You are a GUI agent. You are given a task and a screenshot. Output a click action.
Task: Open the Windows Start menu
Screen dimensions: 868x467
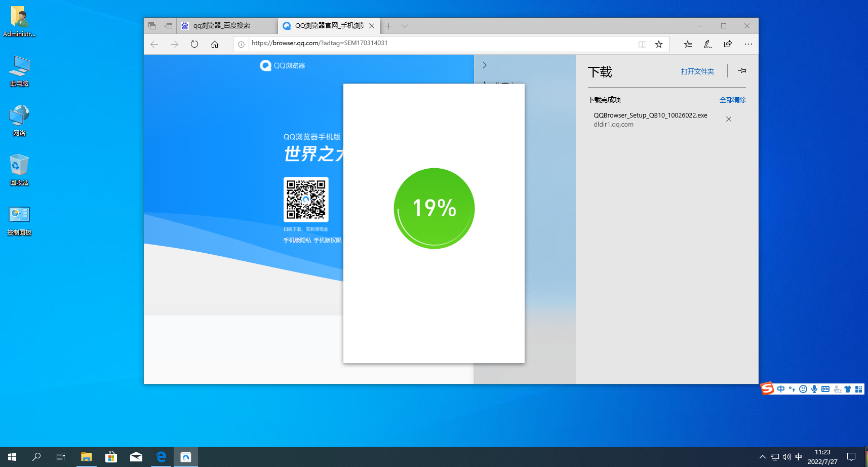pyautogui.click(x=12, y=457)
